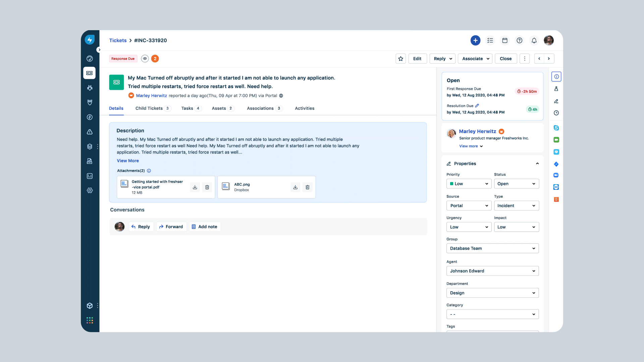
Task: Download the ABC.png attachment
Action: (x=295, y=187)
